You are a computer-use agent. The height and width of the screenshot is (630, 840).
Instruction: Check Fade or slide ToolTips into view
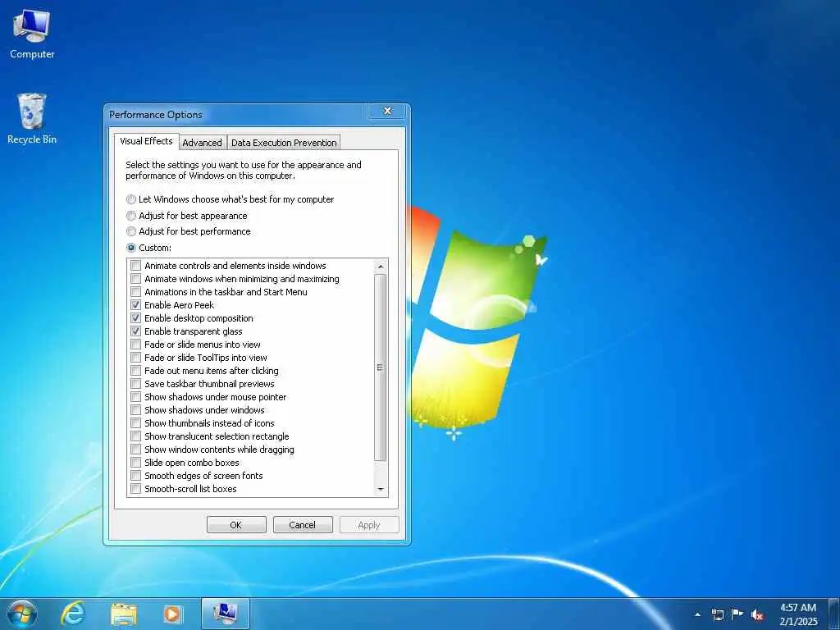tap(136, 358)
